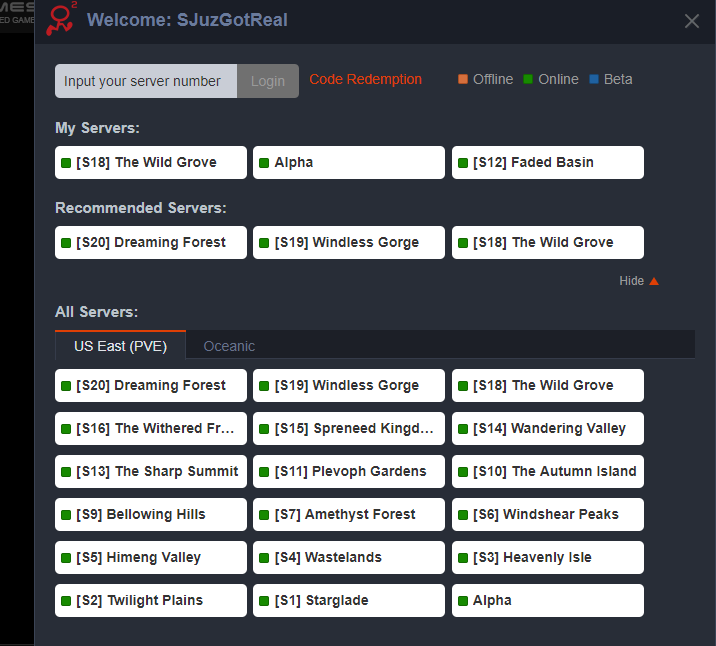Choose [S12] Faded Basin server
This screenshot has width=716, height=646.
[x=547, y=162]
